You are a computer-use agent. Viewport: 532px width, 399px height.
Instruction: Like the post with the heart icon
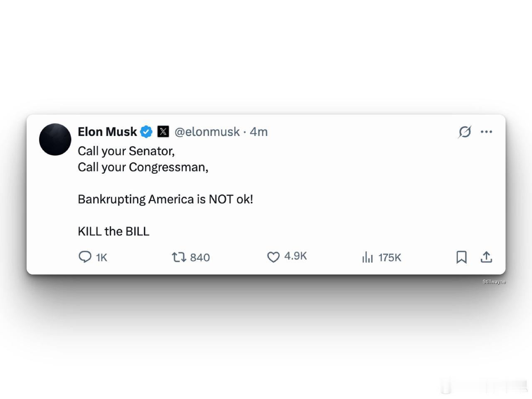click(x=273, y=257)
